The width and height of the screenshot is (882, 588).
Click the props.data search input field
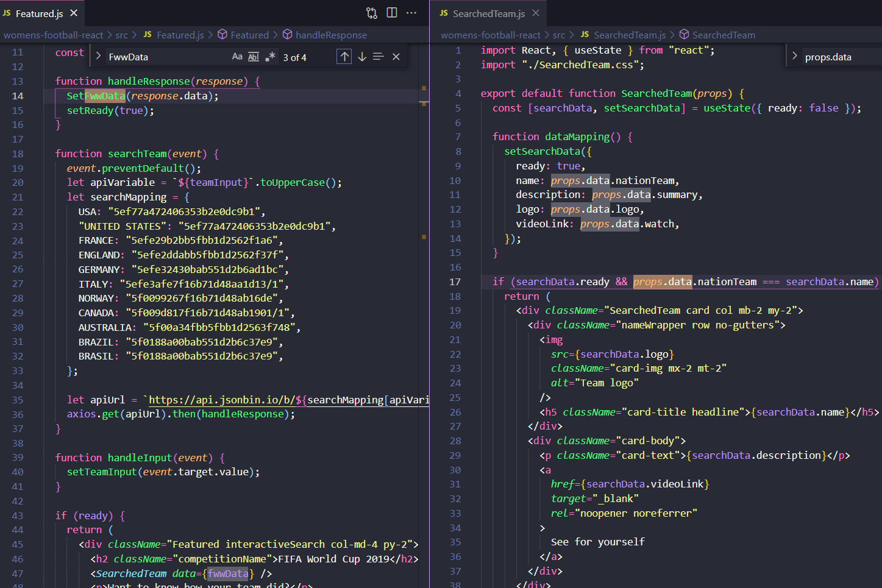[x=841, y=57]
